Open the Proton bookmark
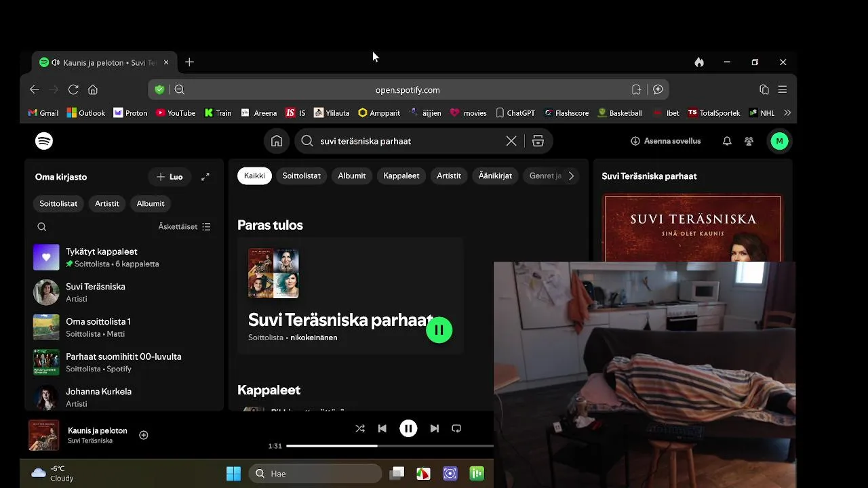This screenshot has width=868, height=488. point(130,113)
